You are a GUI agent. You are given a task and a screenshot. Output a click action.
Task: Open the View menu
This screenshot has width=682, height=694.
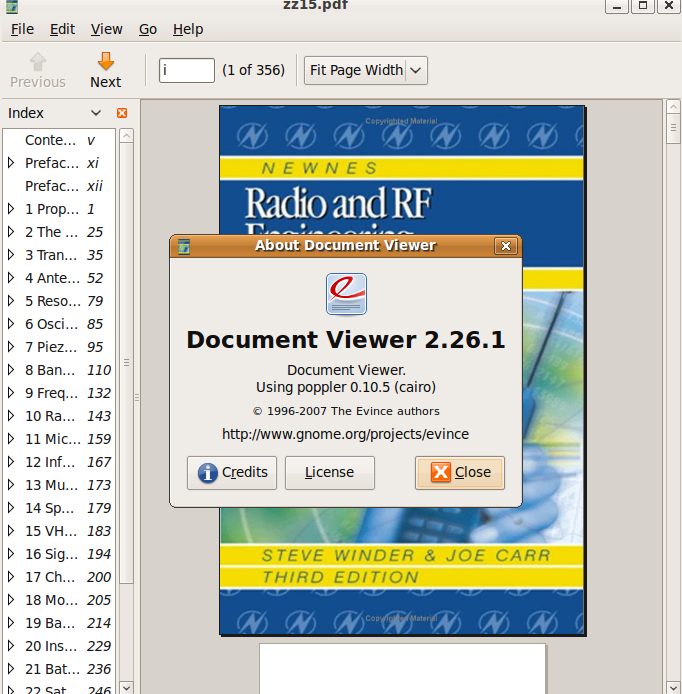pos(107,29)
